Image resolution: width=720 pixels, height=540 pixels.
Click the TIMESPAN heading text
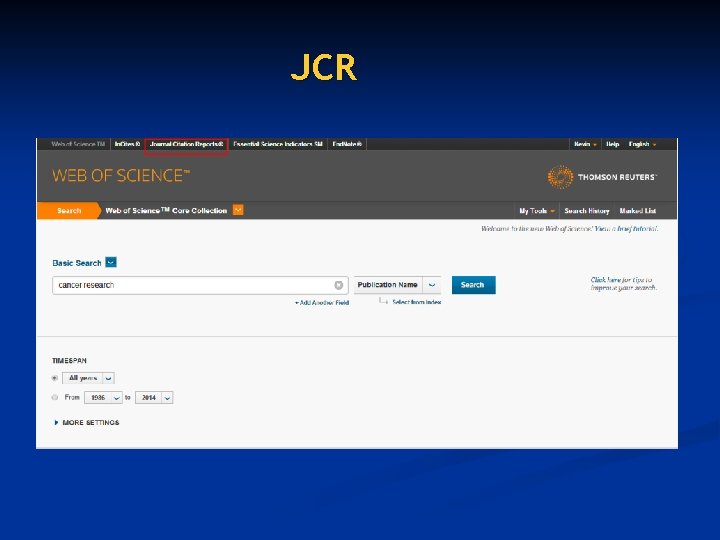click(69, 360)
